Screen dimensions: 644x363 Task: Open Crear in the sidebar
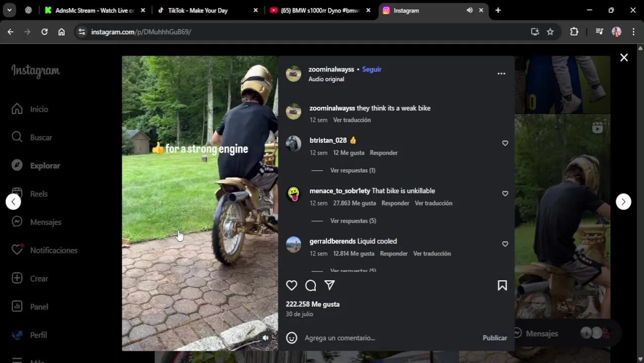[30, 278]
